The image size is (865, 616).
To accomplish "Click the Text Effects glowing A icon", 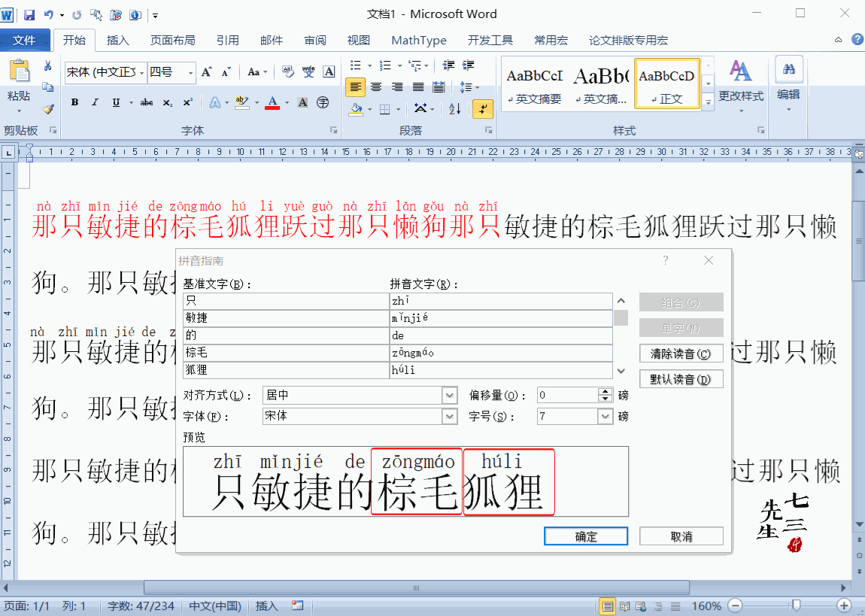I will 214,102.
